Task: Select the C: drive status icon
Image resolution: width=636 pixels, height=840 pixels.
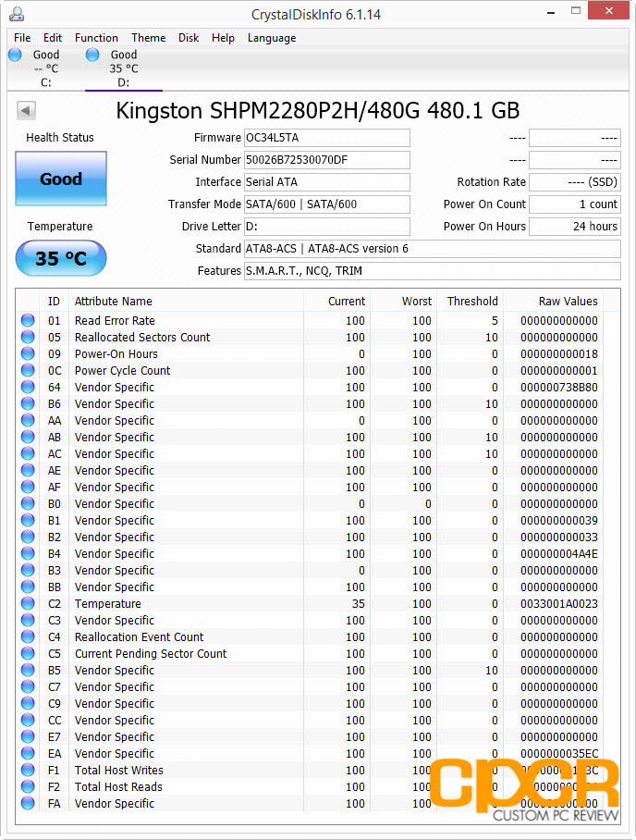Action: tap(15, 55)
